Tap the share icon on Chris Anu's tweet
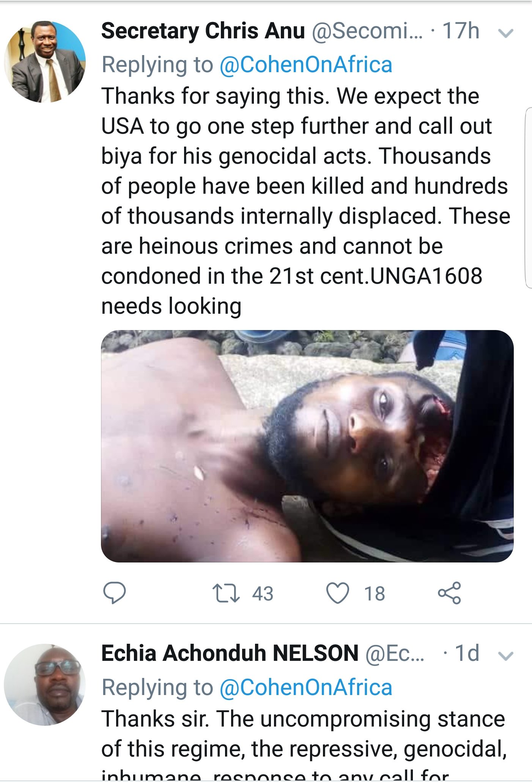The width and height of the screenshot is (532, 782). coord(449,593)
